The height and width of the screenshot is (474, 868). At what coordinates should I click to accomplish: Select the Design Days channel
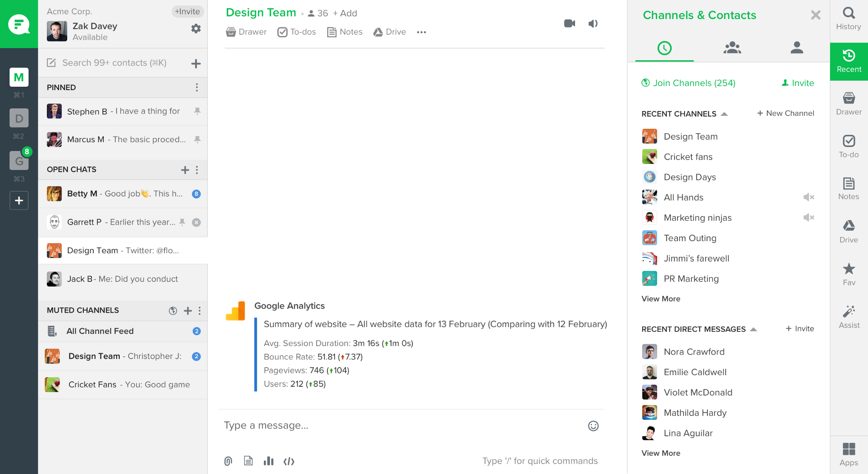689,177
